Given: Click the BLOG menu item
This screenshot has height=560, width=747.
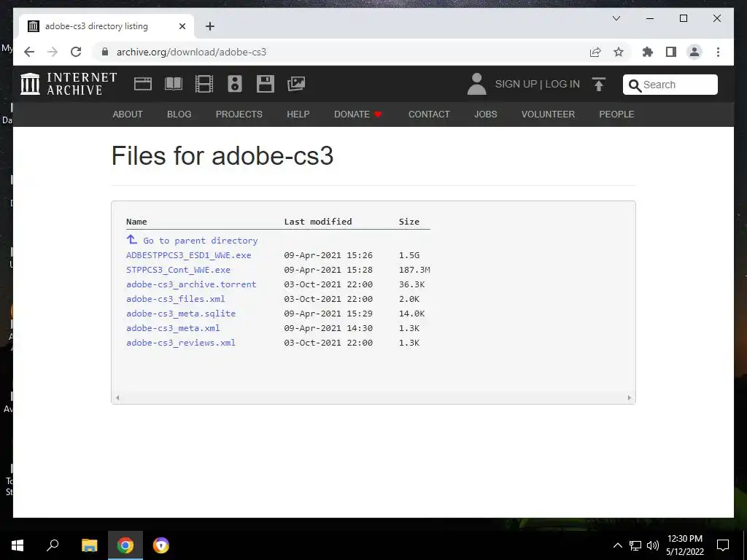Looking at the screenshot, I should [x=179, y=114].
